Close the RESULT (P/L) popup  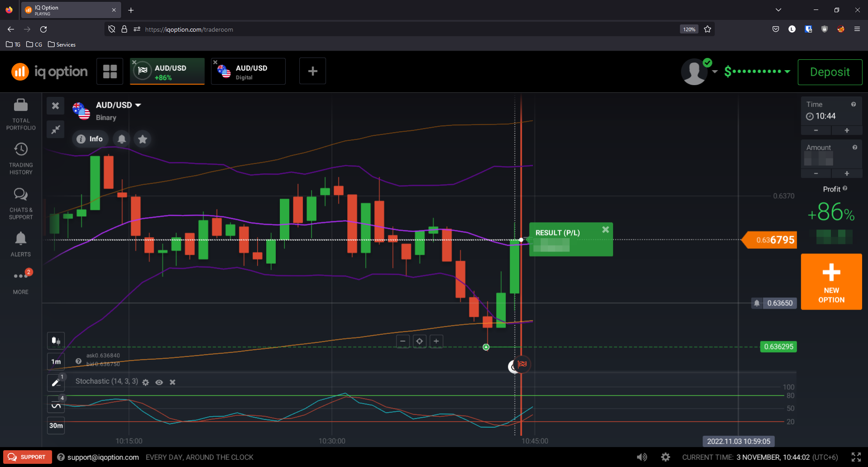[x=605, y=230]
